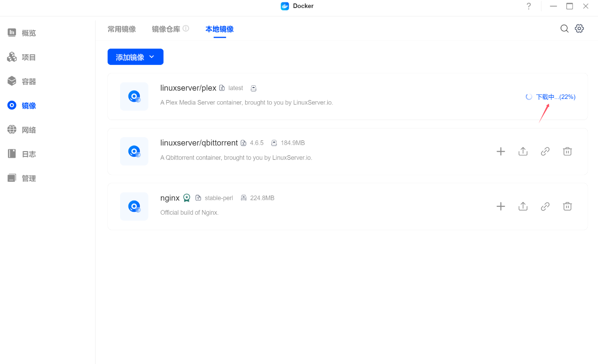Click the search magnifier icon
The image size is (598, 364).
click(x=564, y=29)
